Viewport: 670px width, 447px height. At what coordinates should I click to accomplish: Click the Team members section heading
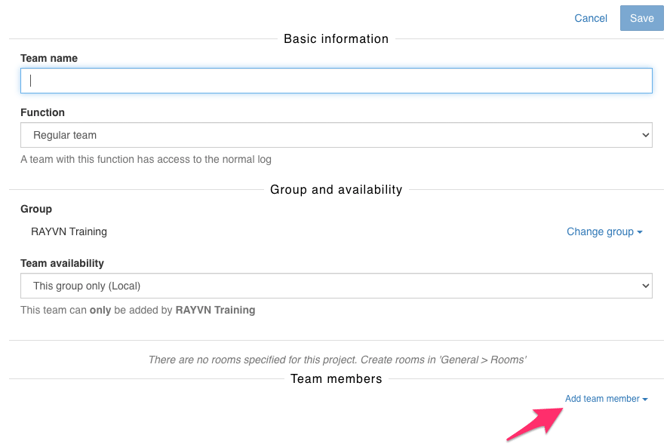click(336, 379)
